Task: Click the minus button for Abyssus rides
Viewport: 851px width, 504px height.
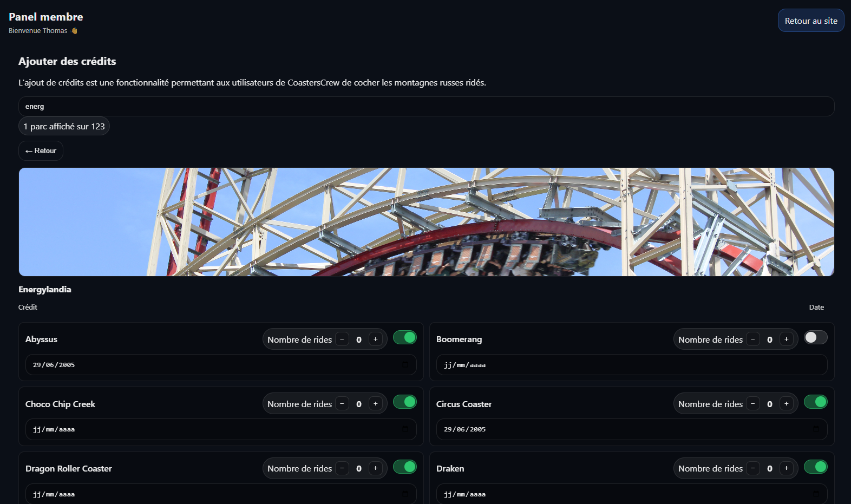Action: coord(342,339)
